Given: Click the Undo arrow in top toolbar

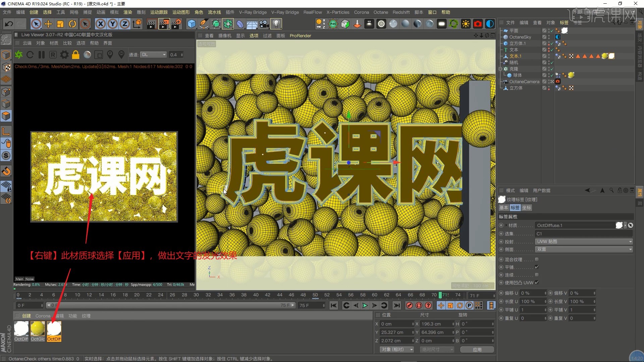Looking at the screenshot, I should tap(9, 24).
